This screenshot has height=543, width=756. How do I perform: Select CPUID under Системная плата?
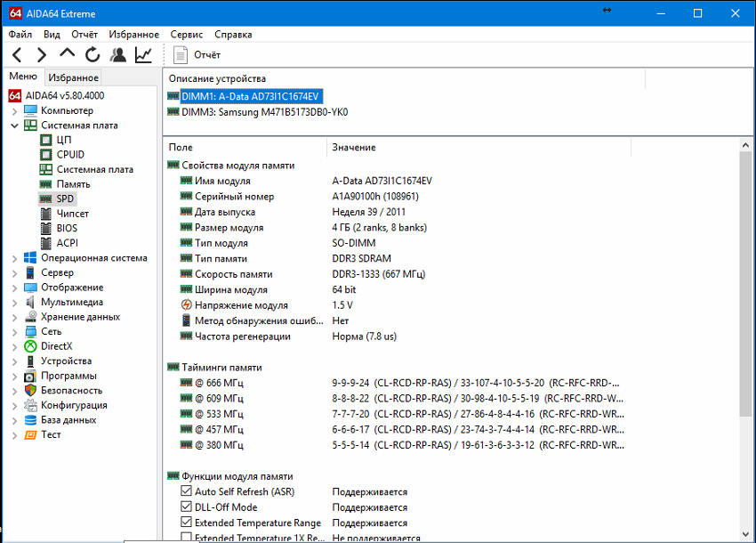[70, 154]
